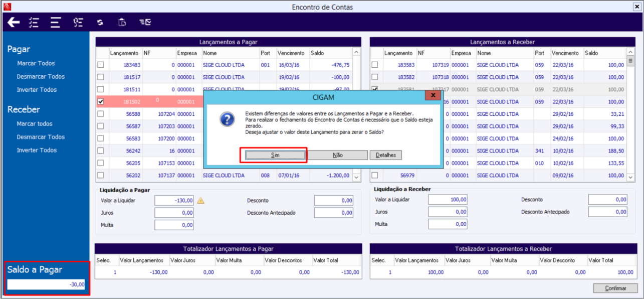Click Desmarcar Todos under Receber

tap(41, 137)
